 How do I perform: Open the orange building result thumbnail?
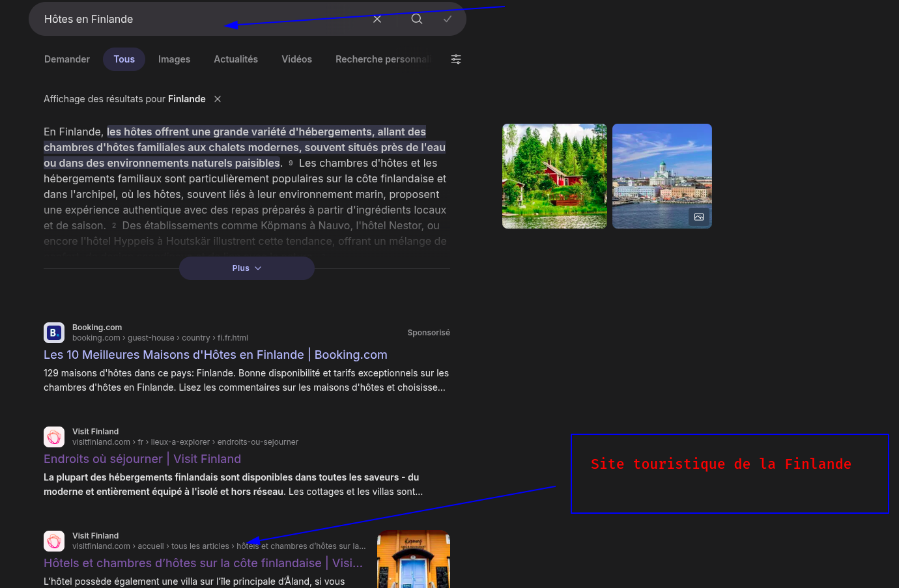pos(414,559)
